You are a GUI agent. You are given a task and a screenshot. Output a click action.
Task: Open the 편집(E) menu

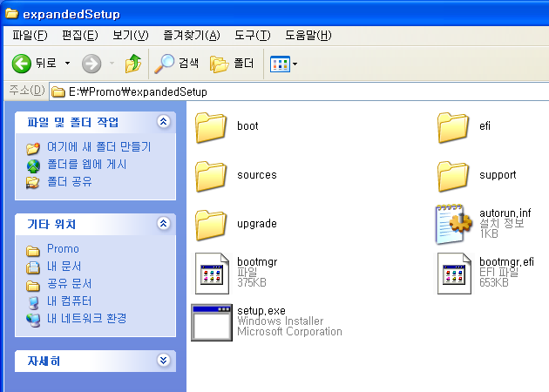coord(80,36)
